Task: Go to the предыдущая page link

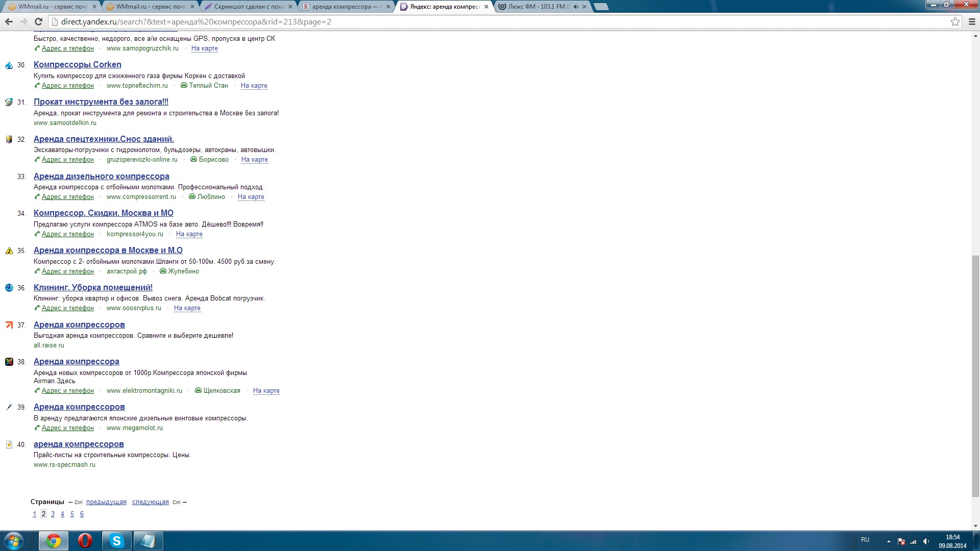Action: (x=106, y=502)
